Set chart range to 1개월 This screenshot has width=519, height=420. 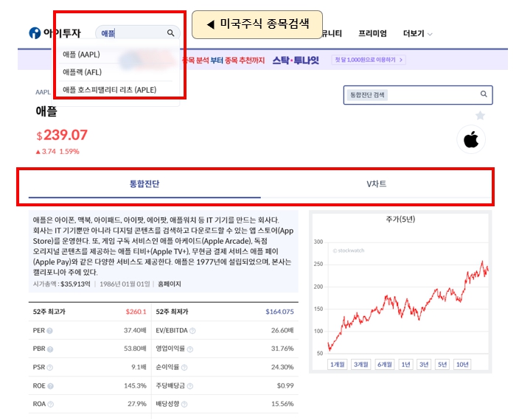coord(338,365)
